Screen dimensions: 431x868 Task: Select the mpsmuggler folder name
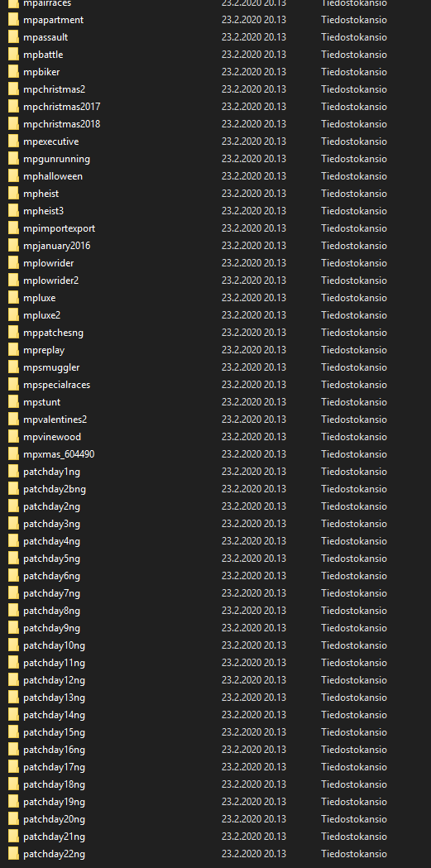pos(51,367)
